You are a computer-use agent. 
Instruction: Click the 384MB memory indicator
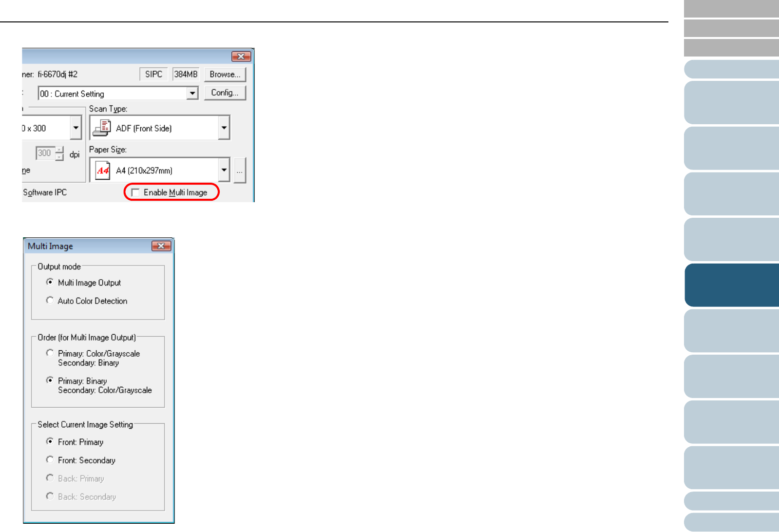[x=186, y=74]
